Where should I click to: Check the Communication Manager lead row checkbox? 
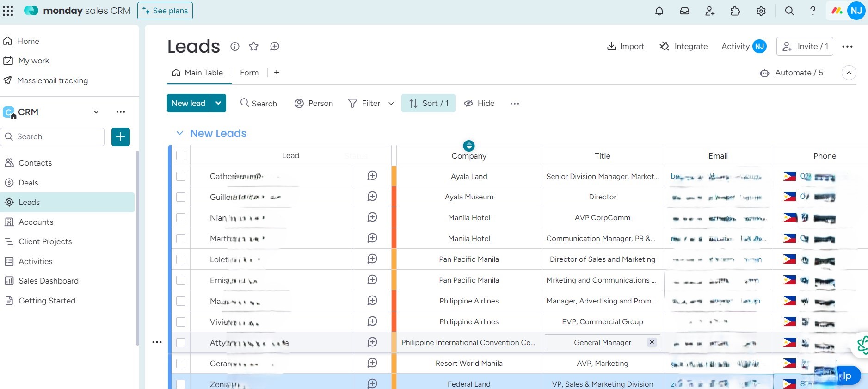[x=181, y=239]
